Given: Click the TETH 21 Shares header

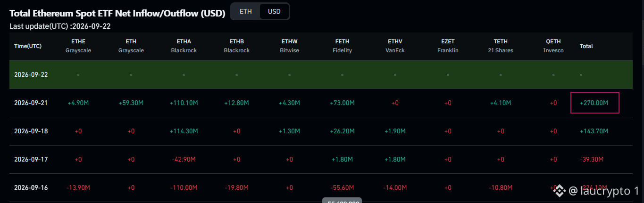Looking at the screenshot, I should point(501,46).
